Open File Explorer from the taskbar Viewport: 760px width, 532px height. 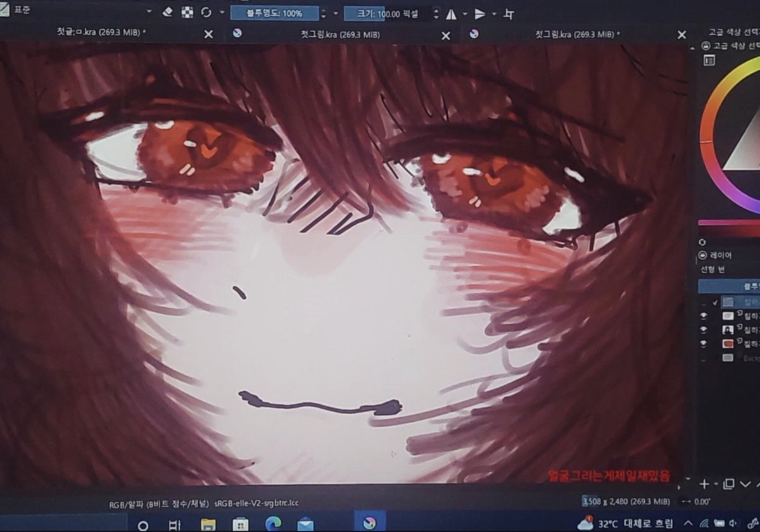208,524
